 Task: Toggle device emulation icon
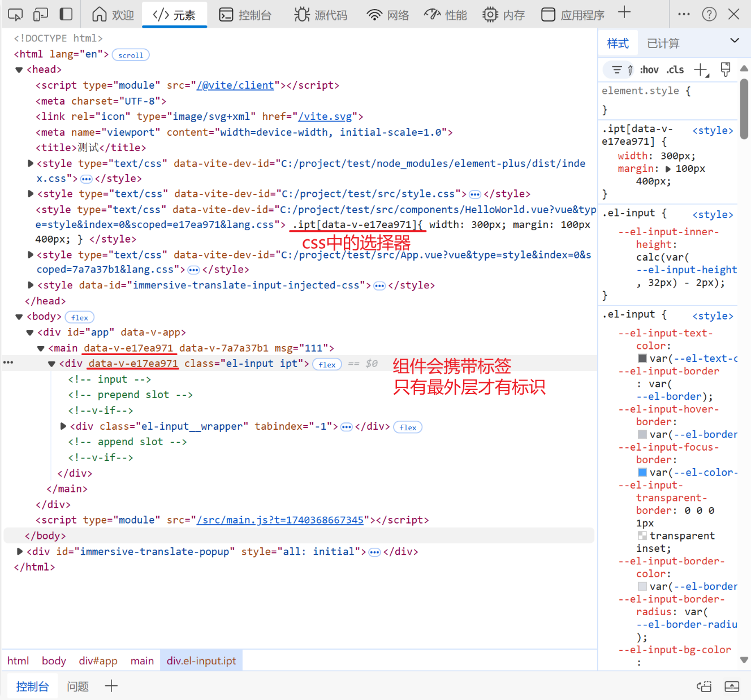41,14
